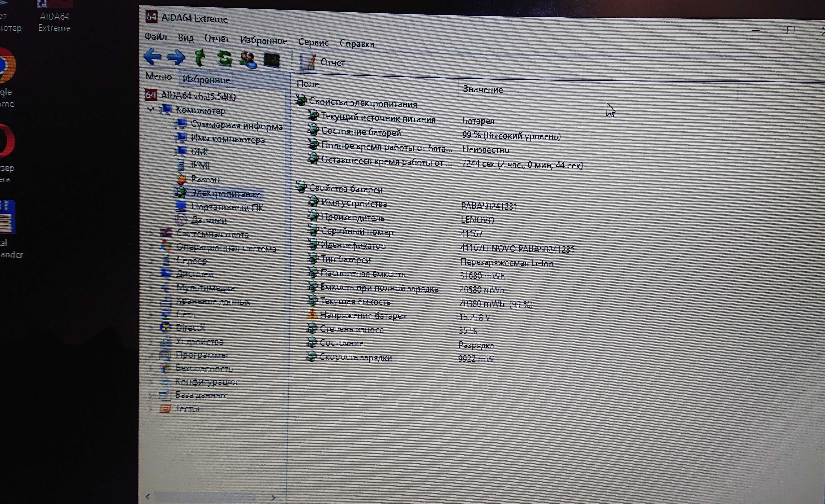Select Паспортная ёмкость row

coord(406,275)
